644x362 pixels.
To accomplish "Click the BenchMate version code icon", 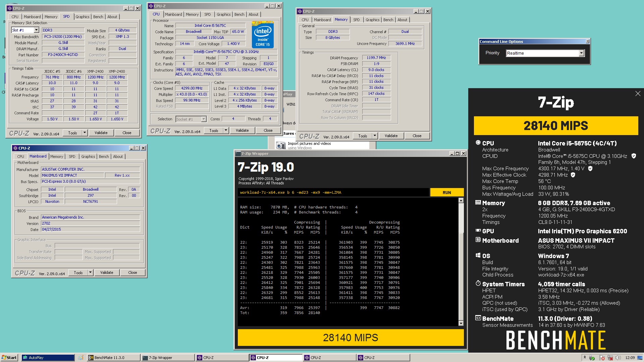I will (478, 318).
